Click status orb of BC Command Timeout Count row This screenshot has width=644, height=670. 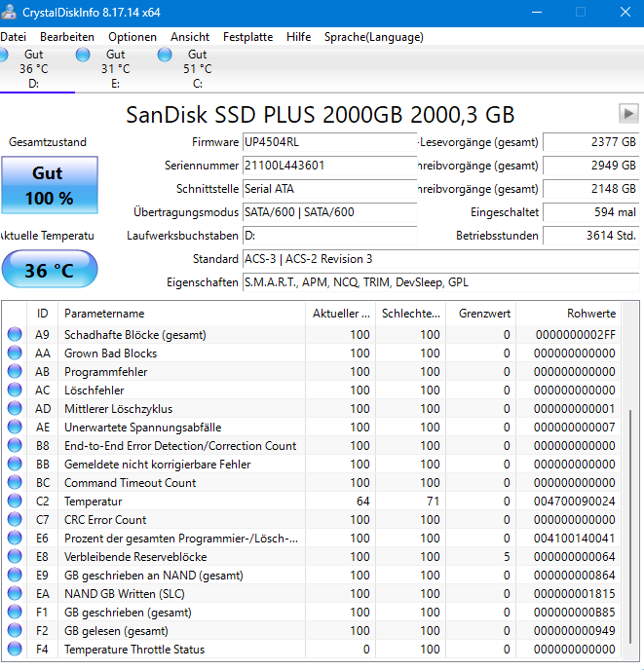[x=15, y=483]
